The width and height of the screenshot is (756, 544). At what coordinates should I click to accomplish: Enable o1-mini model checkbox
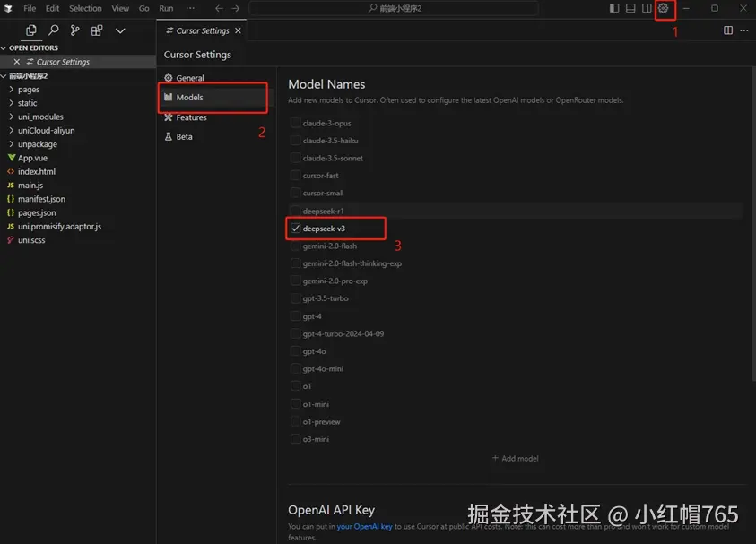(x=295, y=404)
